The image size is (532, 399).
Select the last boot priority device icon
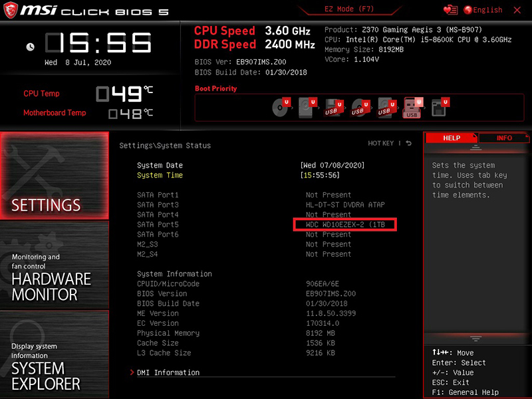[439, 107]
